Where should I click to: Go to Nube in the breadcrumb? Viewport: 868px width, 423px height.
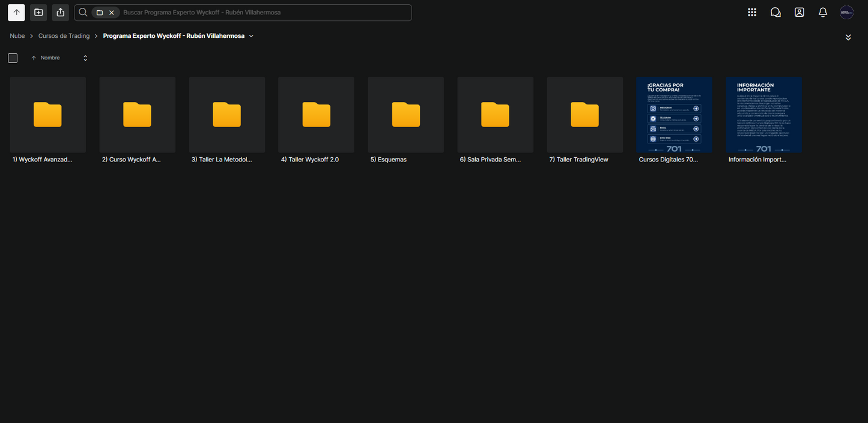(x=17, y=36)
